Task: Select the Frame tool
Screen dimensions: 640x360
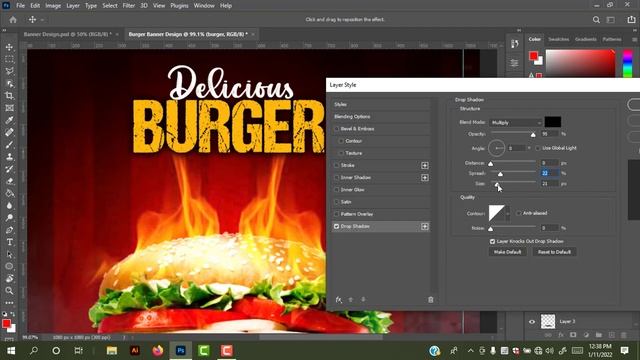Action: (9, 108)
